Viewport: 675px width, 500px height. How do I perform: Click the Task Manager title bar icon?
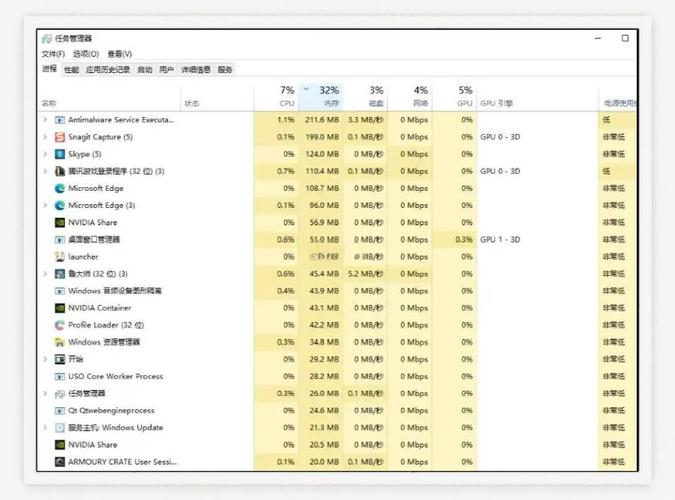point(47,39)
